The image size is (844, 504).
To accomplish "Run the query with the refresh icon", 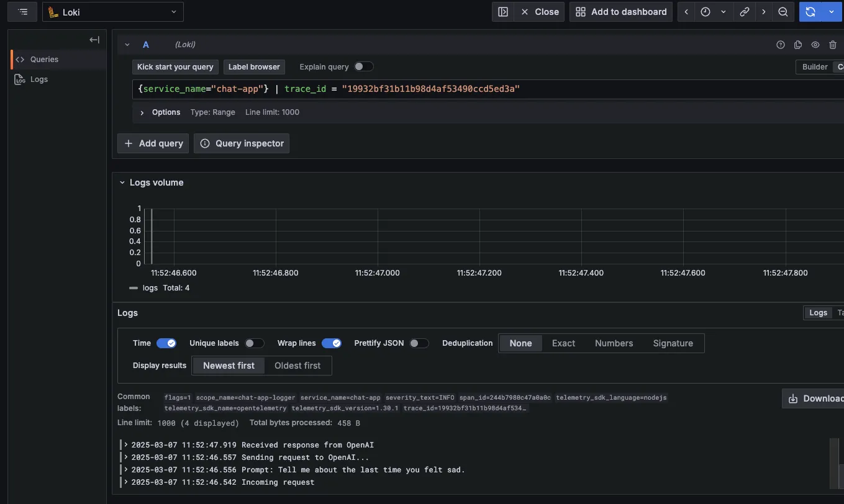I will [x=810, y=11].
